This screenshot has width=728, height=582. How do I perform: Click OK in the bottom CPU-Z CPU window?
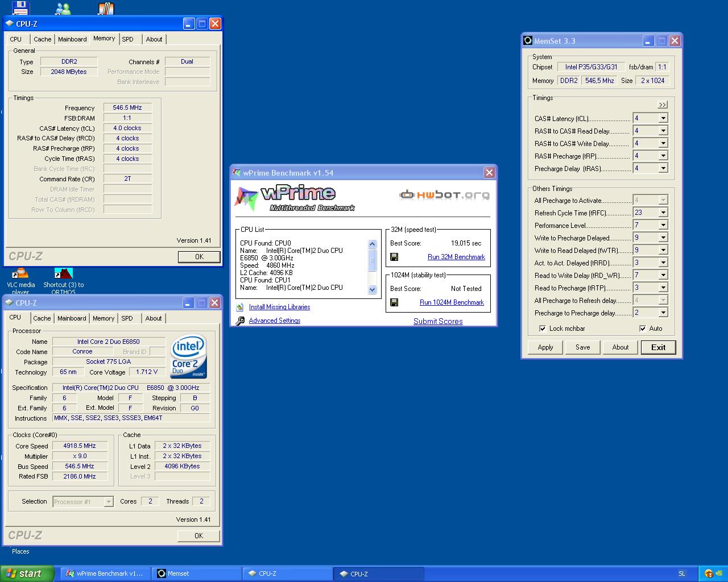point(198,536)
